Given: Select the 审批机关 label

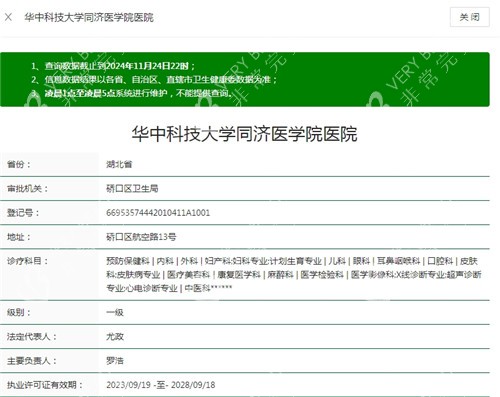Looking at the screenshot, I should pos(27,189).
